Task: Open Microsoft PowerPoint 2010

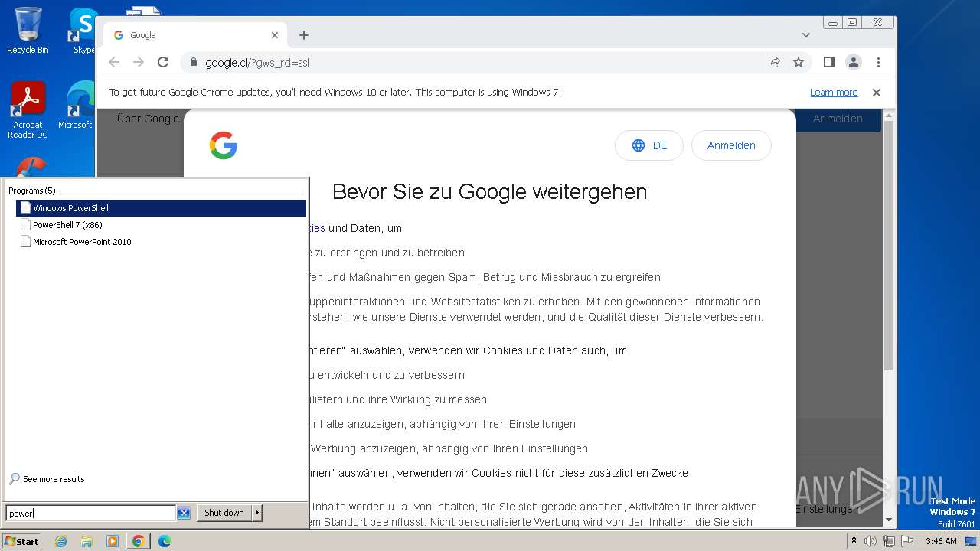Action: coord(161,242)
